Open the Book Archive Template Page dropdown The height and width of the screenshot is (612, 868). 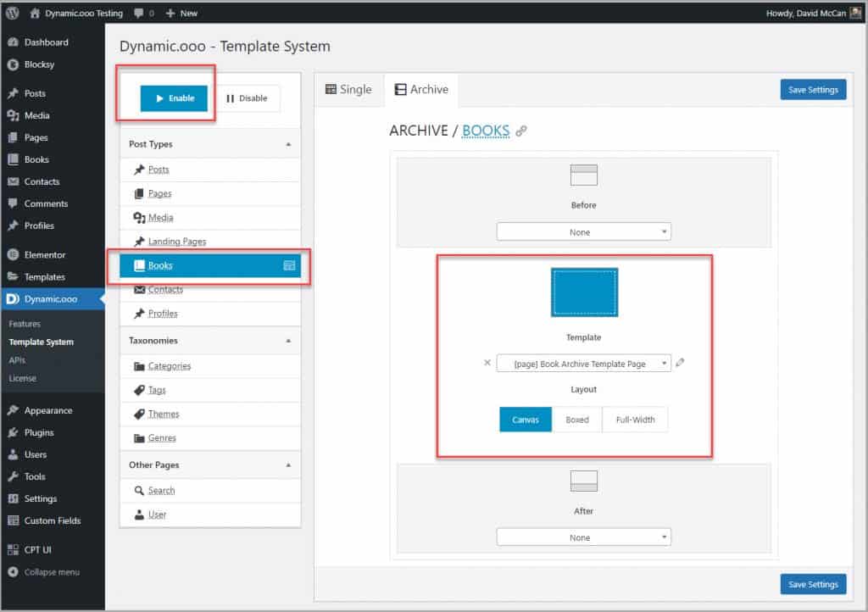583,364
